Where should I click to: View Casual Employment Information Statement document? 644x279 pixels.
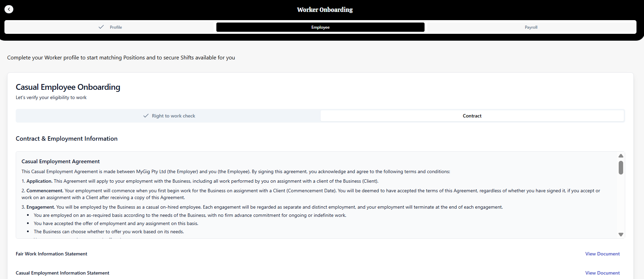pos(602,273)
